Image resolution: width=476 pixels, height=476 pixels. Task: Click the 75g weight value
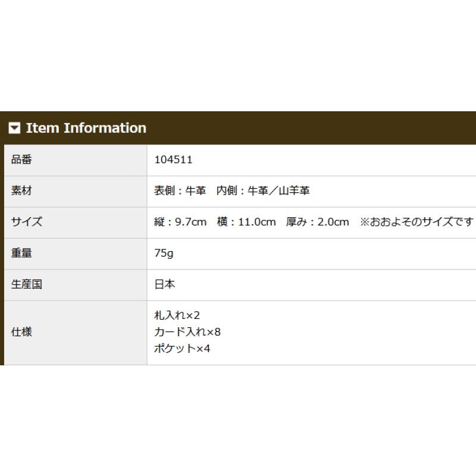(x=164, y=253)
